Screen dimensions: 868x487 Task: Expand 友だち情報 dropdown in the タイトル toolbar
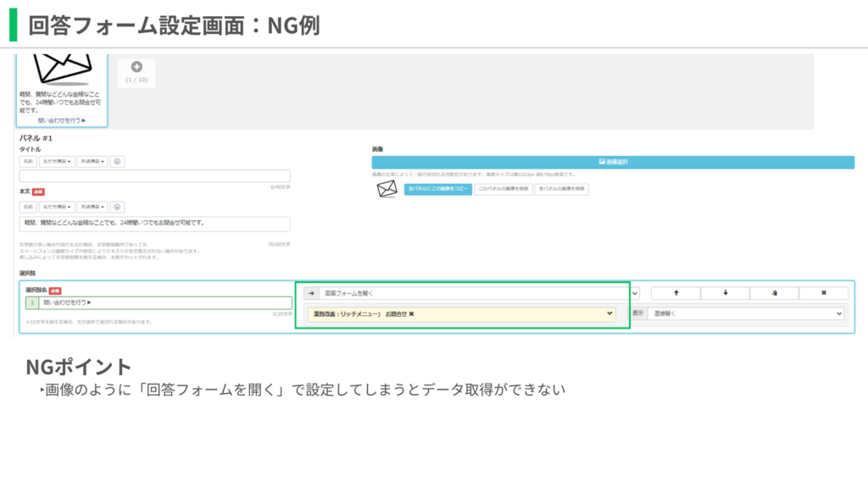coord(57,161)
